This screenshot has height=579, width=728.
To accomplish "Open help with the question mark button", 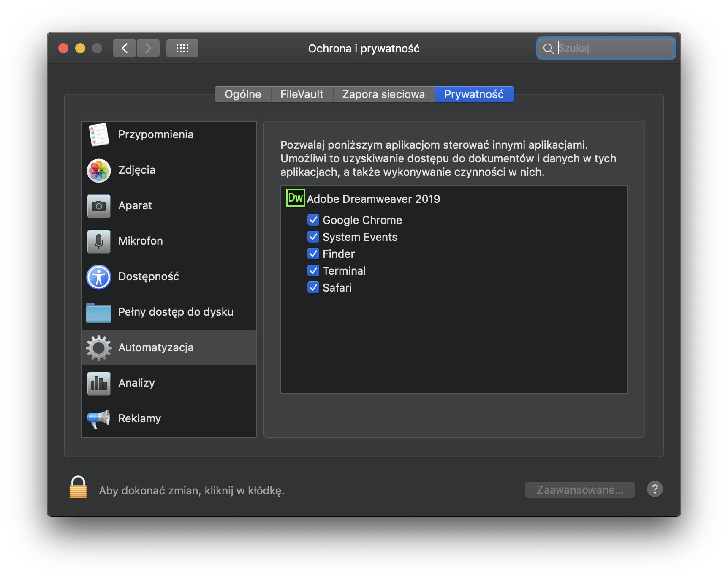I will pos(655,489).
